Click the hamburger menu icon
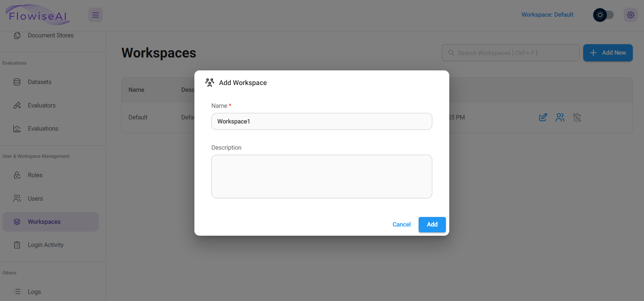The image size is (644, 301). click(x=95, y=15)
